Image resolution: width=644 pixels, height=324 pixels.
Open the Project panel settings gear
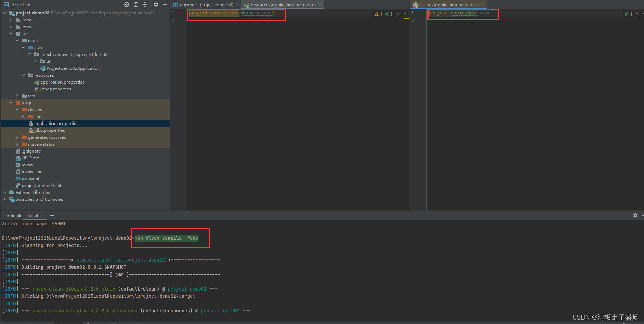click(x=156, y=4)
